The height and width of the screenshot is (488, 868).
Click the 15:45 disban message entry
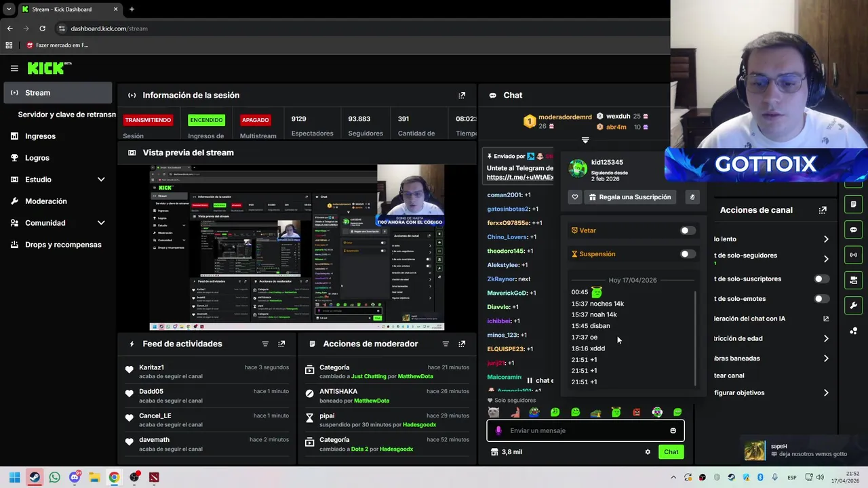tap(591, 326)
